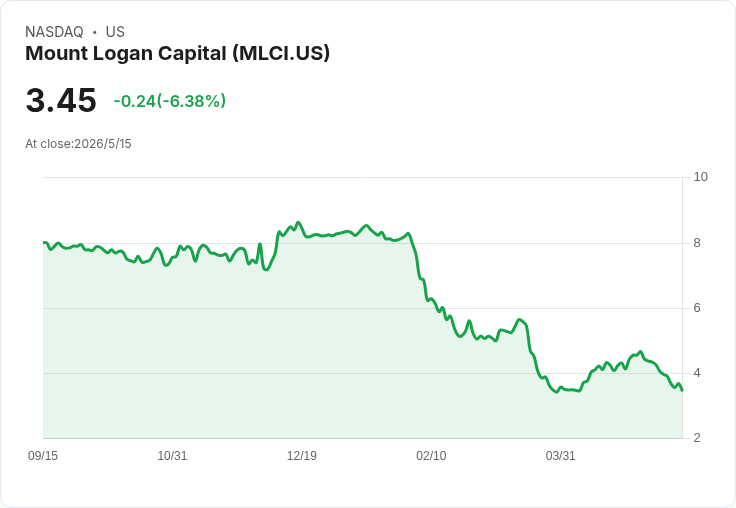This screenshot has width=736, height=508.
Task: Click the -0.24(-6.38%) change value
Action: [x=169, y=101]
